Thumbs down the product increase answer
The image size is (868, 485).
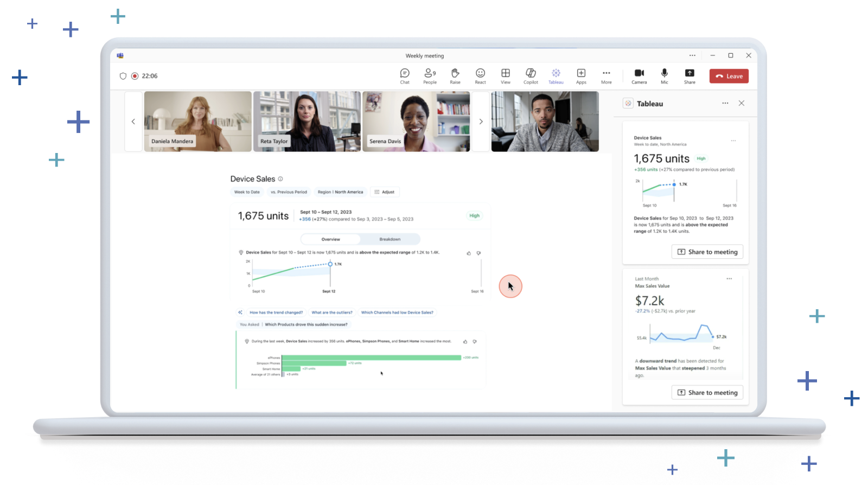pos(475,342)
